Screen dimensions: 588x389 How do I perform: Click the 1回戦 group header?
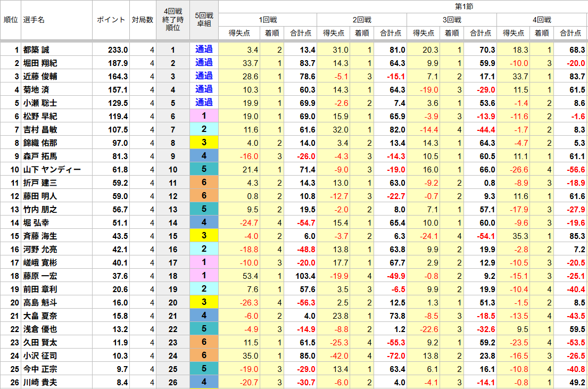[x=268, y=20]
